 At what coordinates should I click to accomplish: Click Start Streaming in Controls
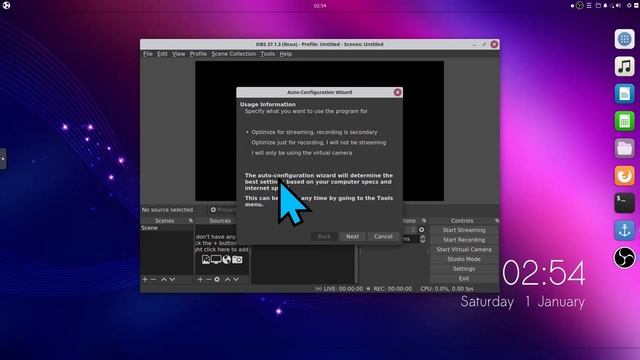click(x=464, y=230)
